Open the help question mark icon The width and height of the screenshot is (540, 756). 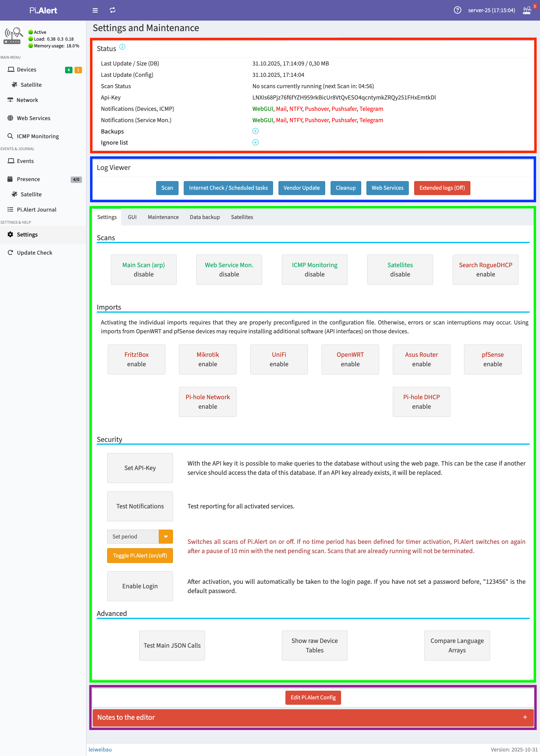(458, 10)
